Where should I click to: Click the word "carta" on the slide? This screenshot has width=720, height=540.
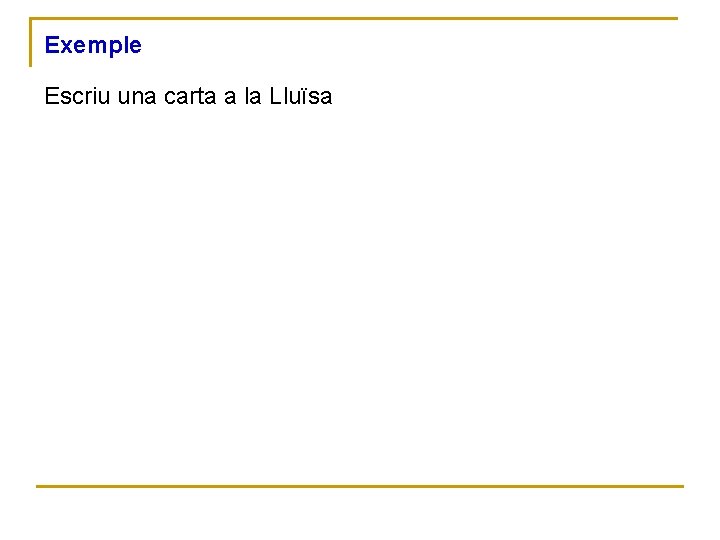tap(195, 97)
